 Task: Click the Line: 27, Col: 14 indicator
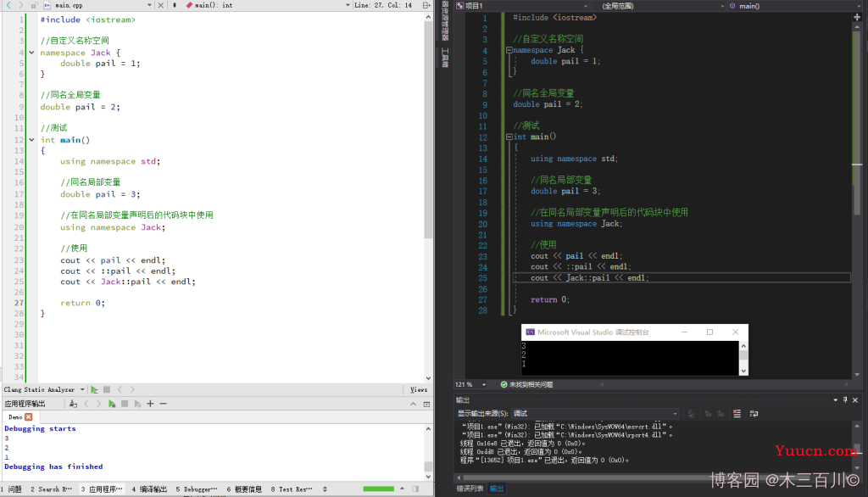tap(383, 5)
